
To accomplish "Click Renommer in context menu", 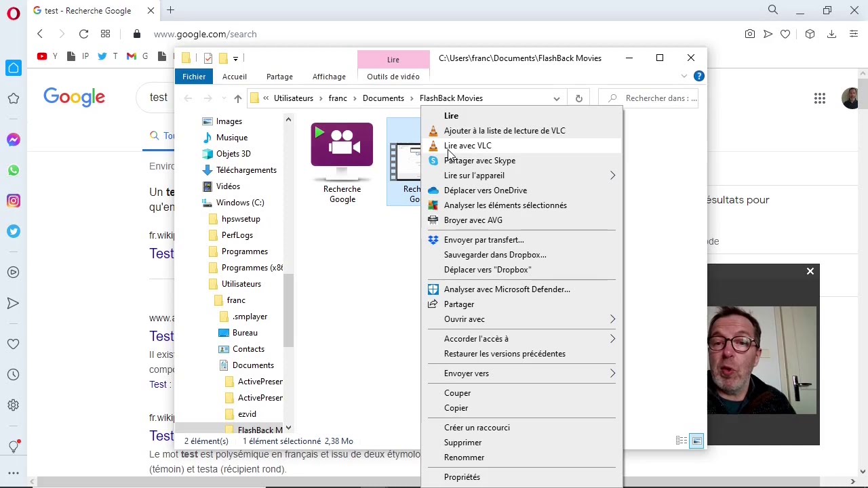I will [521, 457].
